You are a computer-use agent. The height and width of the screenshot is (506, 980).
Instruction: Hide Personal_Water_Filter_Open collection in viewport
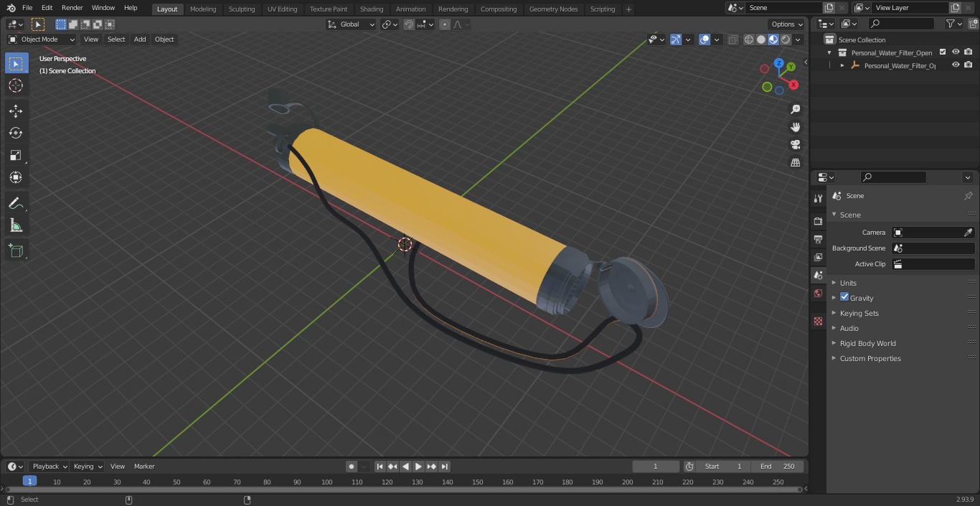click(x=956, y=52)
